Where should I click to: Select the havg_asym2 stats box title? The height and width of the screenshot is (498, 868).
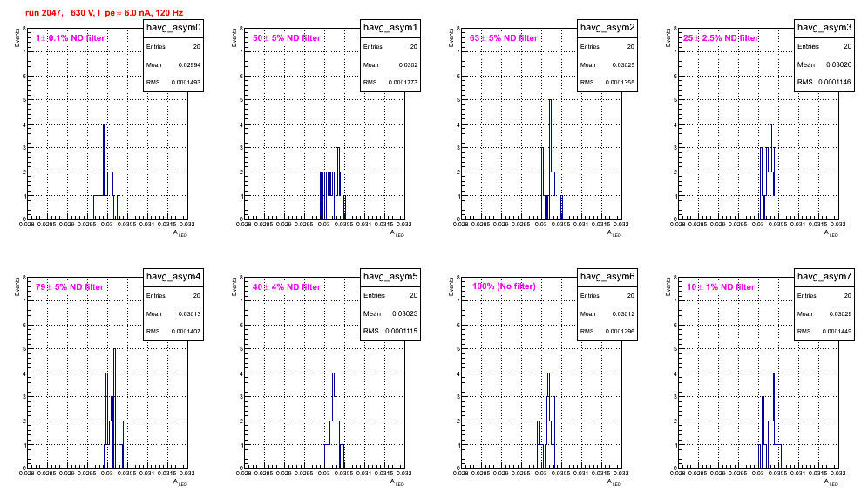pyautogui.click(x=607, y=27)
